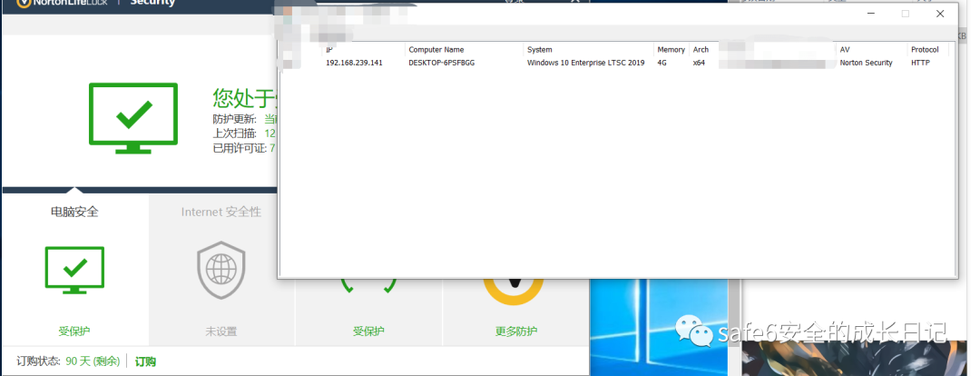
Task: Click the 订购状态 90 天 (剩余) text
Action: pos(68,361)
